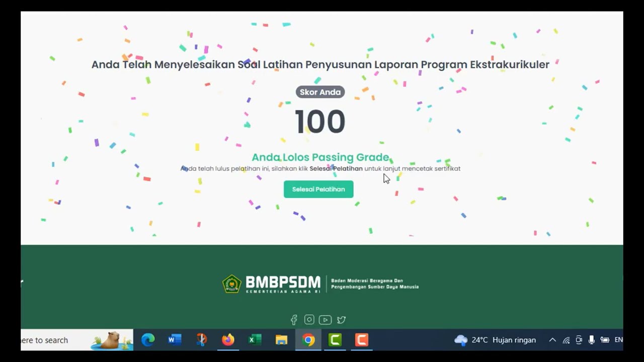
Task: Open Firefox from the taskbar
Action: tap(228, 340)
